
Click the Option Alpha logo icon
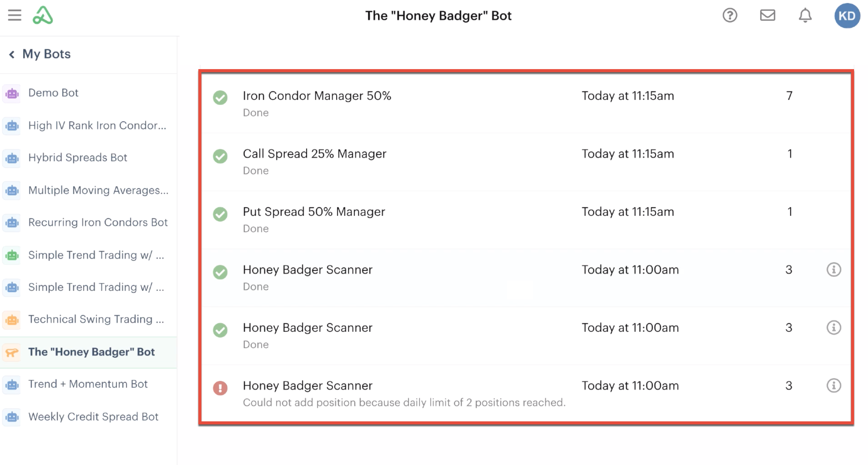click(x=43, y=15)
